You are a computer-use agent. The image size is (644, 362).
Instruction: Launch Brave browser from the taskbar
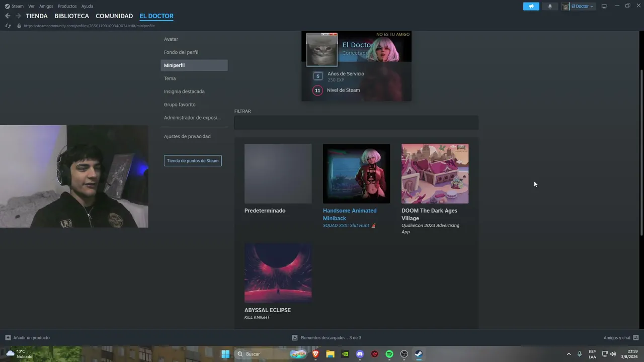[316, 354]
